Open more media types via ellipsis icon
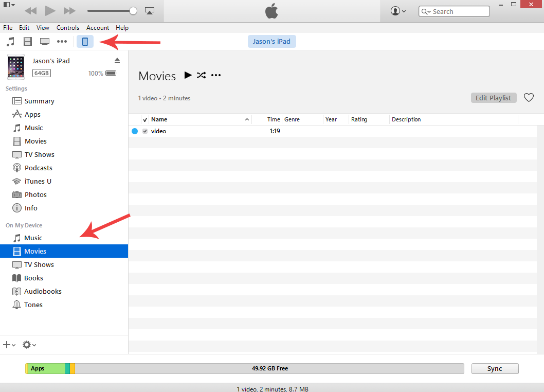The height and width of the screenshot is (392, 544). point(62,41)
